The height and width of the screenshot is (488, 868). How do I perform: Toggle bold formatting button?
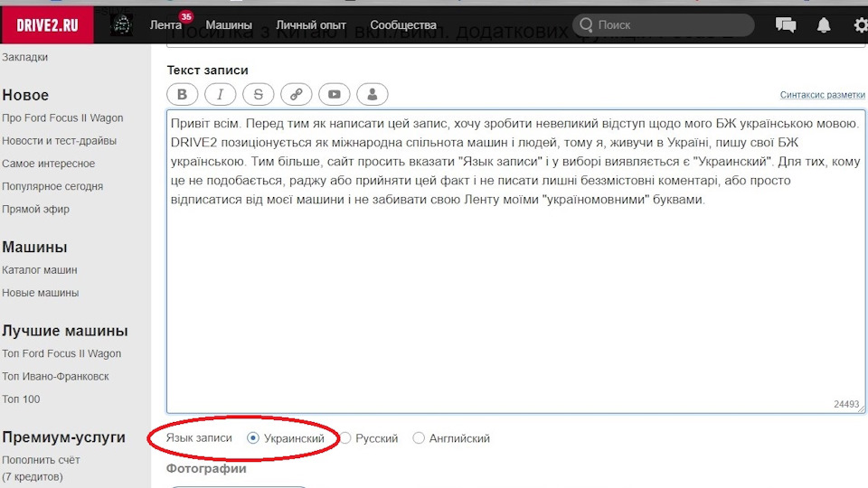(182, 94)
